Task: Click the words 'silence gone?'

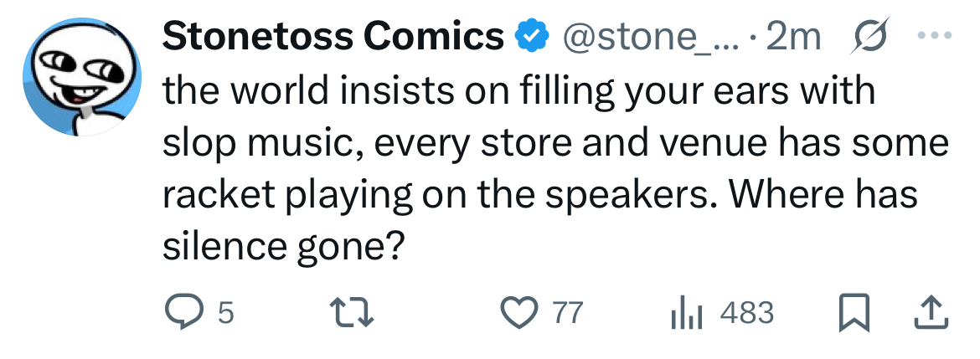Action: [x=281, y=247]
